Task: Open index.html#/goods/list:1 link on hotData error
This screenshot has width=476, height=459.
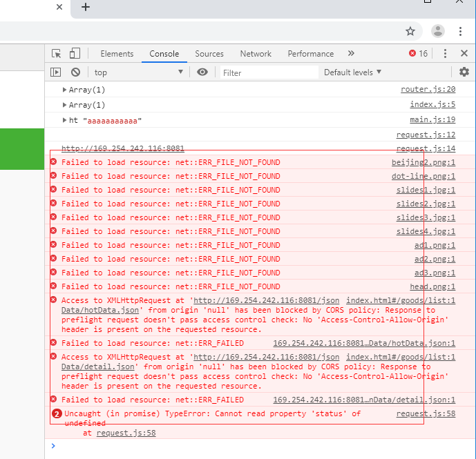Action: (x=401, y=301)
